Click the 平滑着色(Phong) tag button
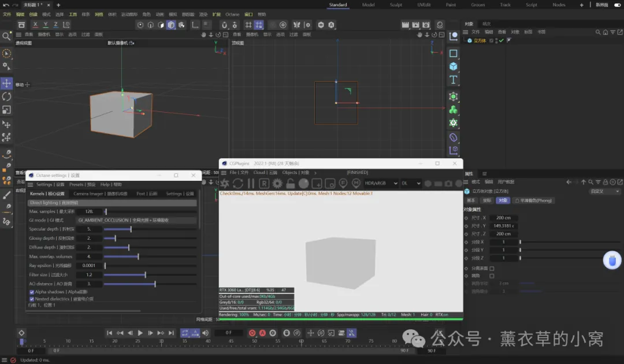This screenshot has height=364, width=624. point(533,200)
